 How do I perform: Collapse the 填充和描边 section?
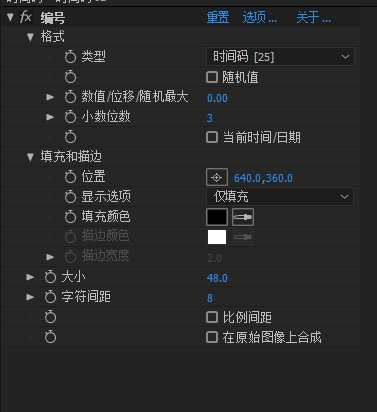coord(30,157)
